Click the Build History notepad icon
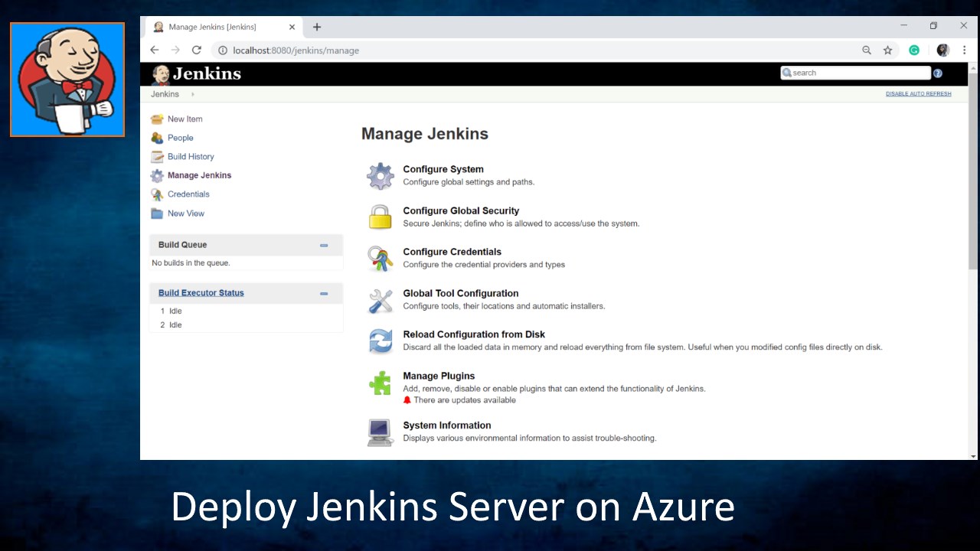 coord(157,156)
